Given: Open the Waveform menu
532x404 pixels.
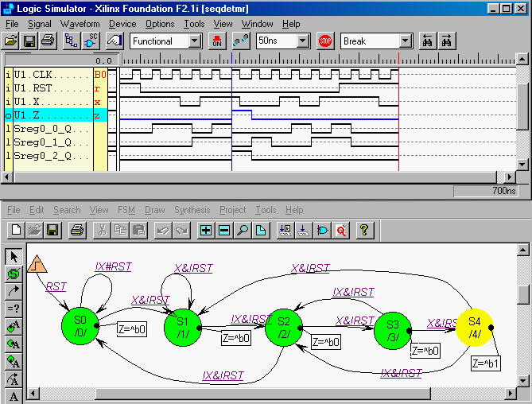Looking at the screenshot, I should (x=80, y=24).
